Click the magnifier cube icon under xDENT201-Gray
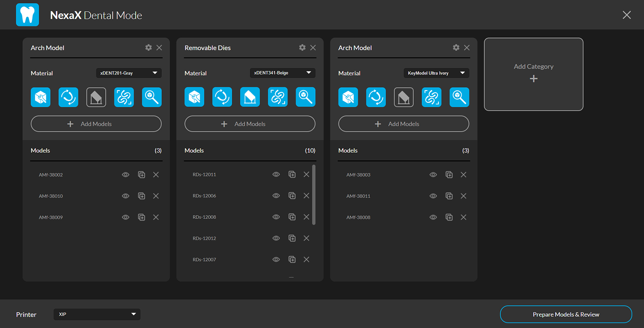644x328 pixels. point(152,97)
